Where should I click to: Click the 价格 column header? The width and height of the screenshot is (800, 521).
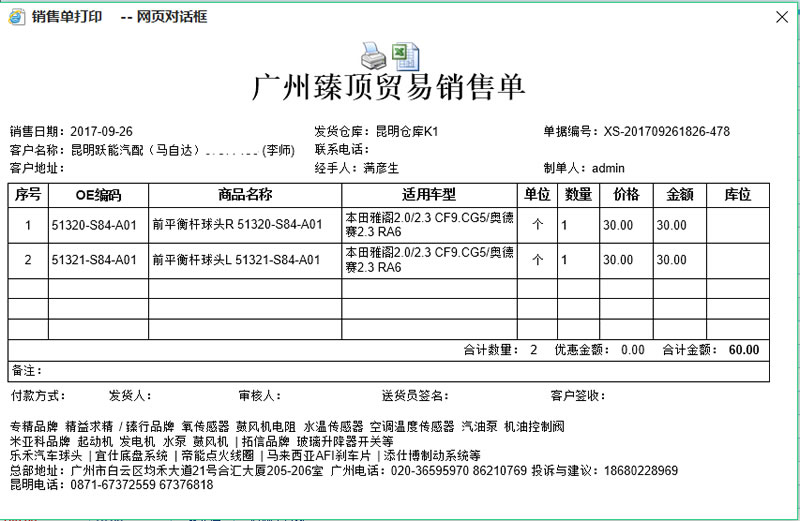pyautogui.click(x=626, y=195)
